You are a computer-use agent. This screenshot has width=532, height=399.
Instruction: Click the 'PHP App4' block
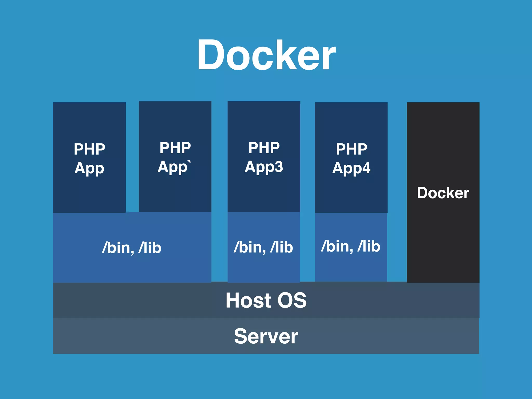point(351,158)
